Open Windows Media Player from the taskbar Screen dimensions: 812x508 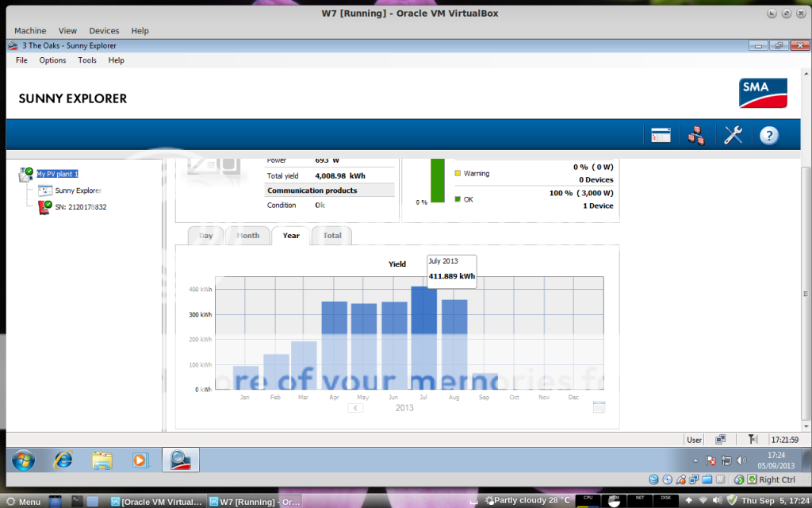[140, 460]
